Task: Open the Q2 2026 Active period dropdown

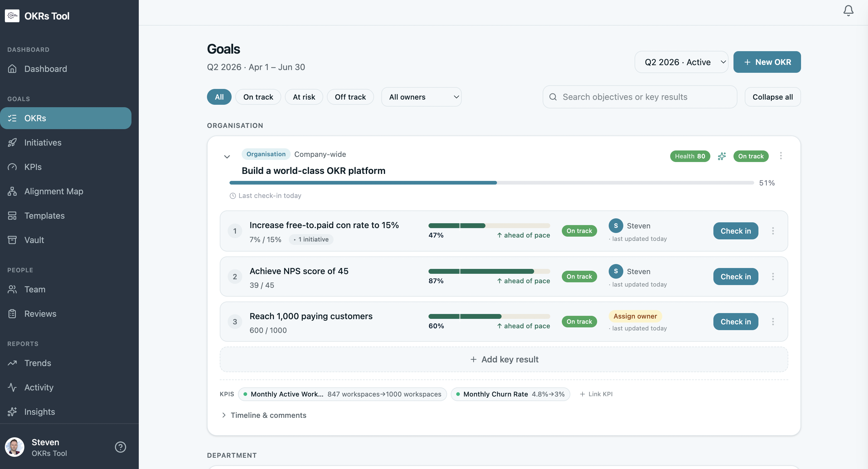Action: (681, 62)
